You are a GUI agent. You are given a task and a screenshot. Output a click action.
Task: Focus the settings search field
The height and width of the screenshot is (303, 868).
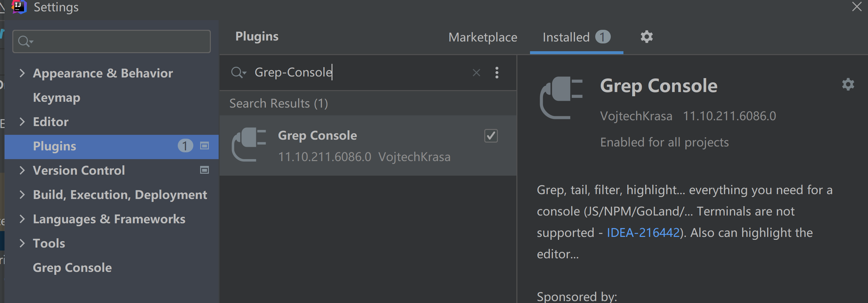click(118, 41)
